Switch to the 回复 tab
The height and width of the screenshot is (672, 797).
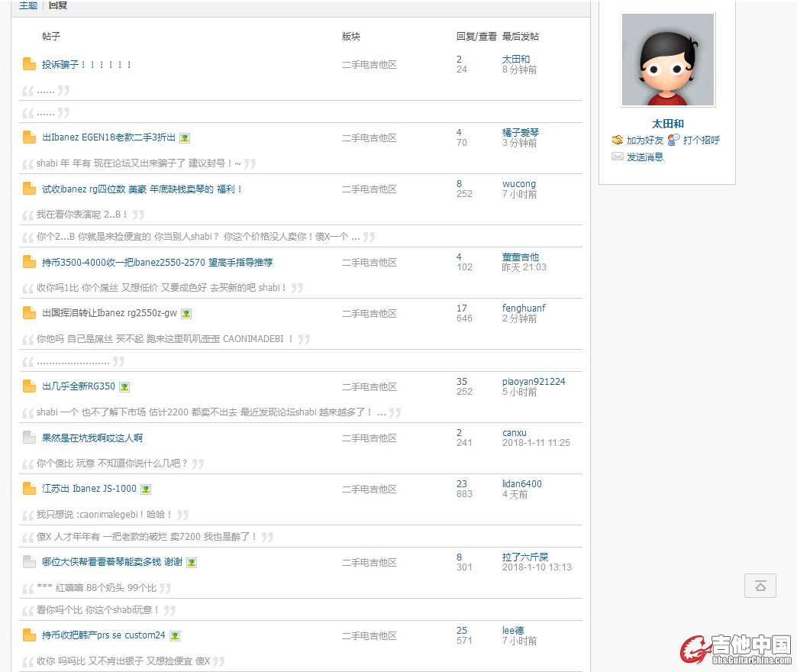click(x=58, y=5)
